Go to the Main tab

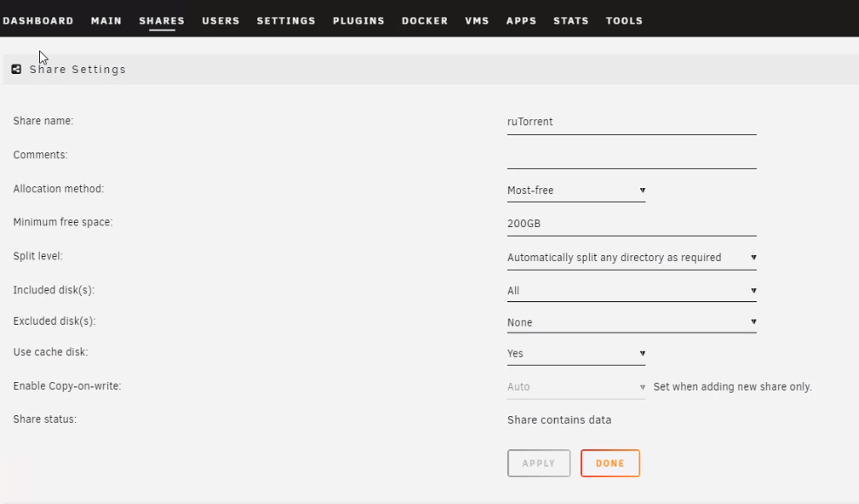pos(106,21)
